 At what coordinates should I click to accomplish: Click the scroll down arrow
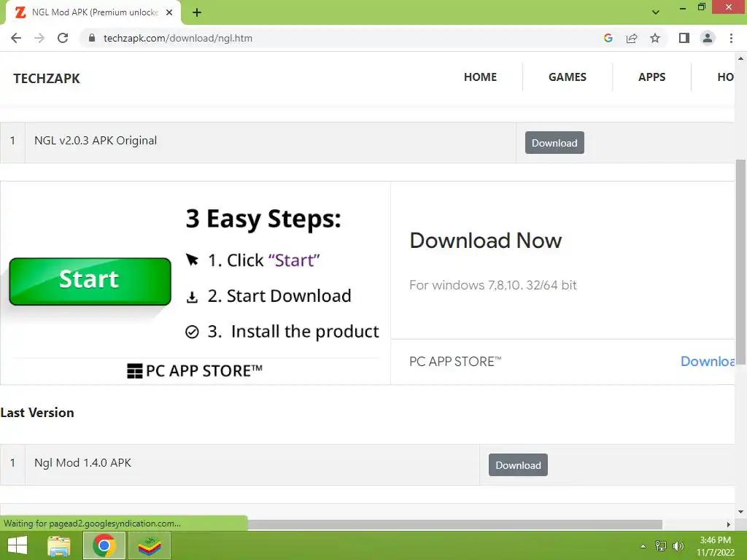pos(741,512)
